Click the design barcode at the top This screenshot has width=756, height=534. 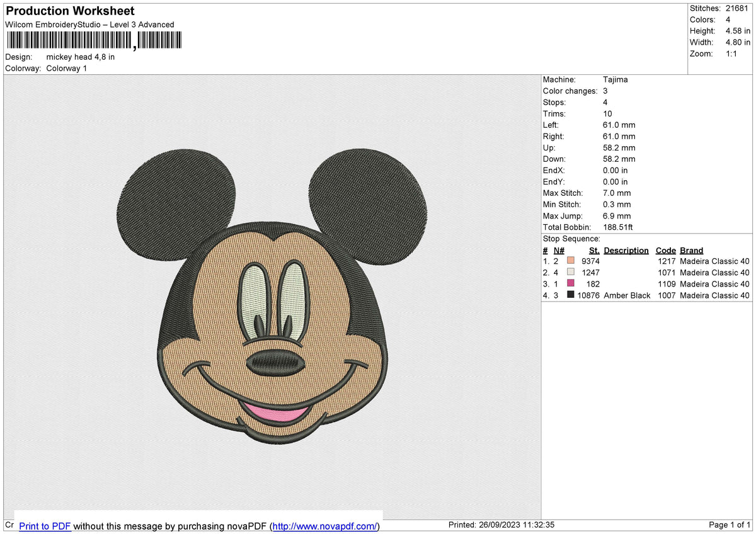(93, 41)
